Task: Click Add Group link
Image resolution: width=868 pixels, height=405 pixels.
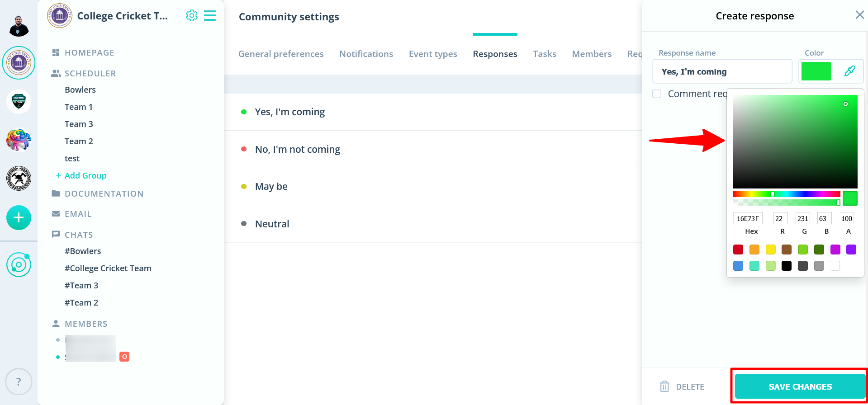Action: tap(81, 175)
